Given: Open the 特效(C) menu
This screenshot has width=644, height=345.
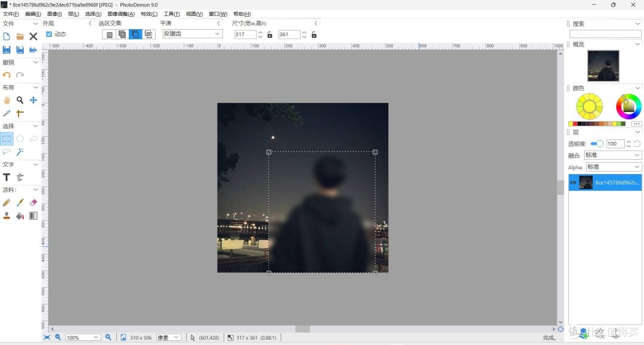Looking at the screenshot, I should (149, 14).
